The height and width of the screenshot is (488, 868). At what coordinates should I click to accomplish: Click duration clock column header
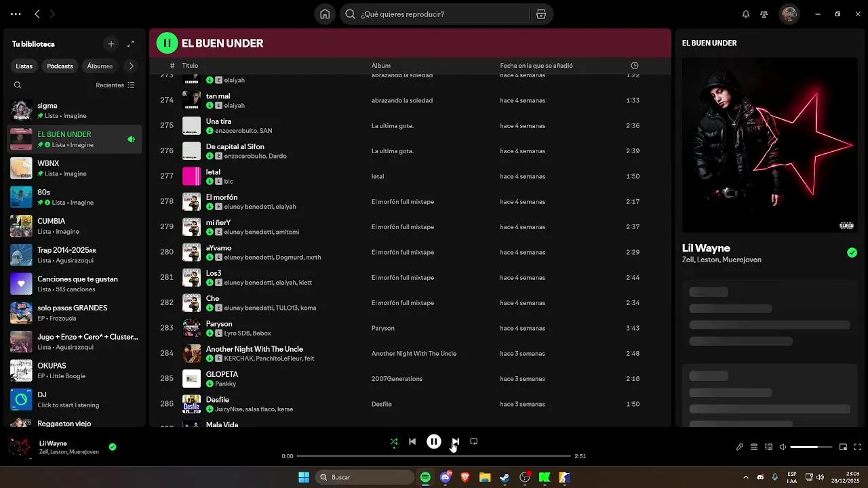coord(634,66)
